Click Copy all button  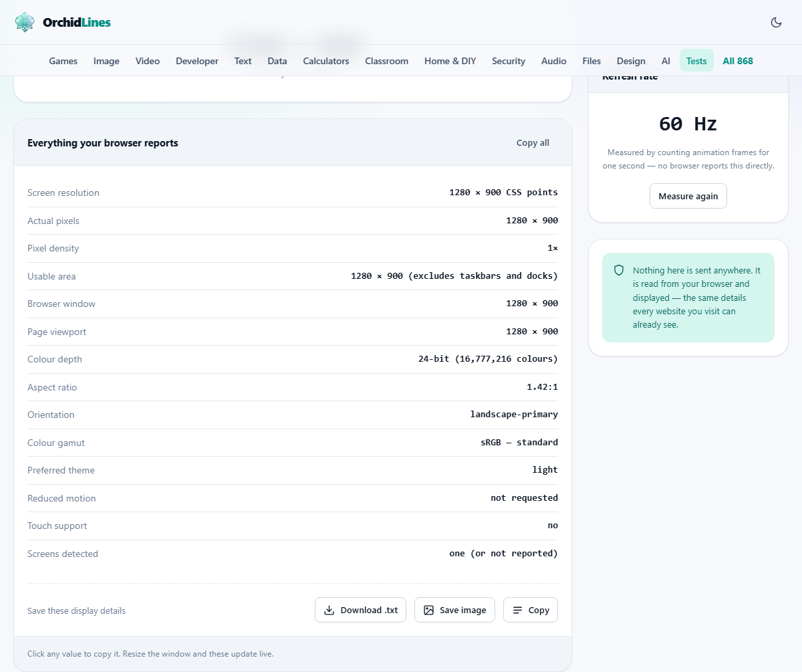tap(533, 142)
